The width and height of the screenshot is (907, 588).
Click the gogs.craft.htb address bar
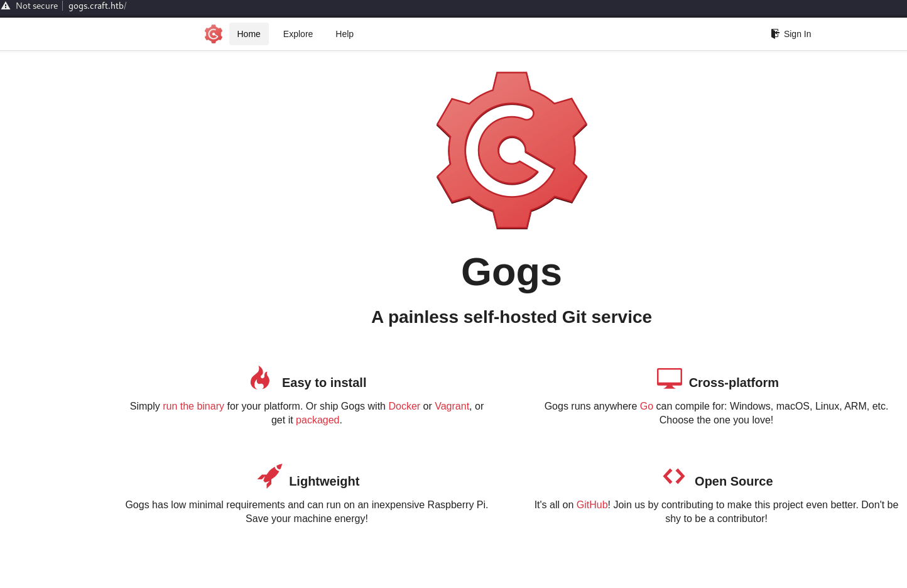[x=96, y=6]
